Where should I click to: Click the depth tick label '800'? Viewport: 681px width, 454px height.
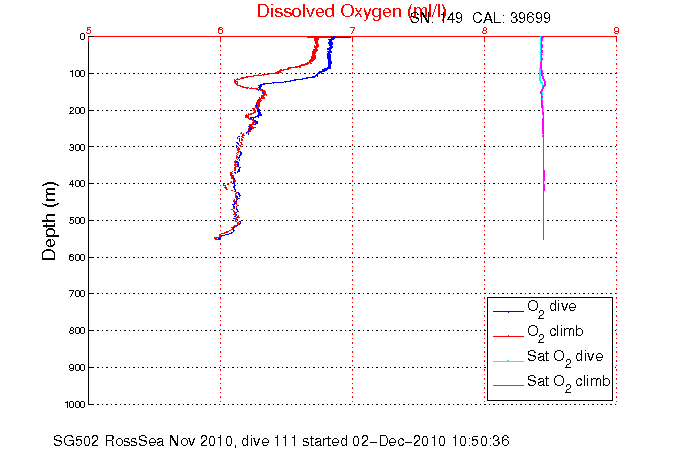[x=76, y=331]
